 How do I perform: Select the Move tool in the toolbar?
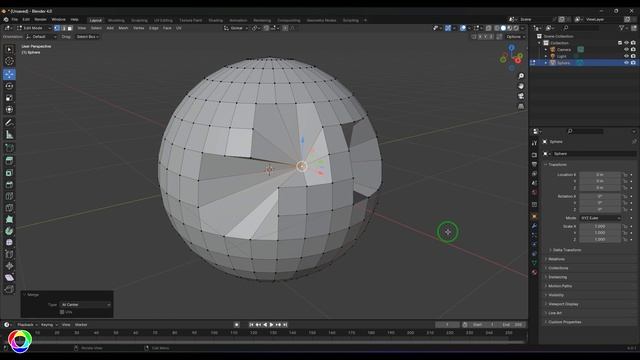click(x=9, y=74)
